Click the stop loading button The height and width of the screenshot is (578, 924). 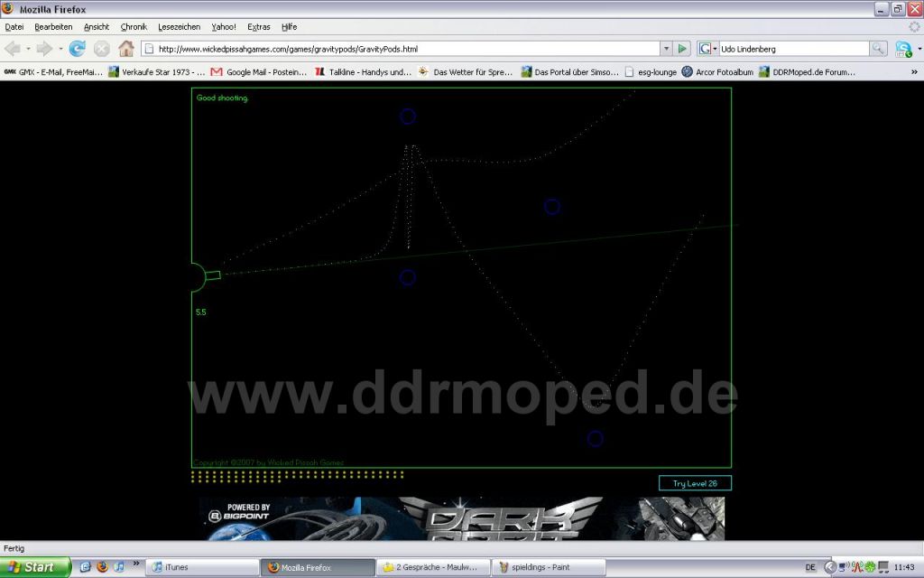tap(102, 49)
